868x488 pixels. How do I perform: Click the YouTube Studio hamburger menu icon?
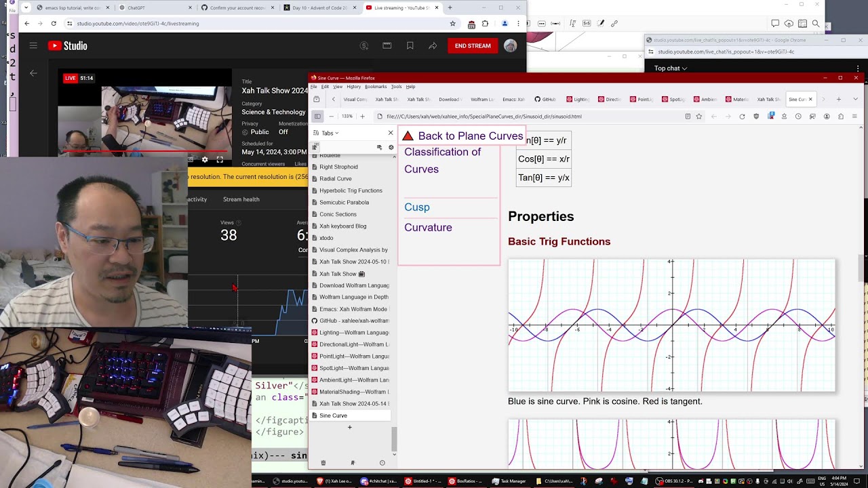[x=33, y=45]
